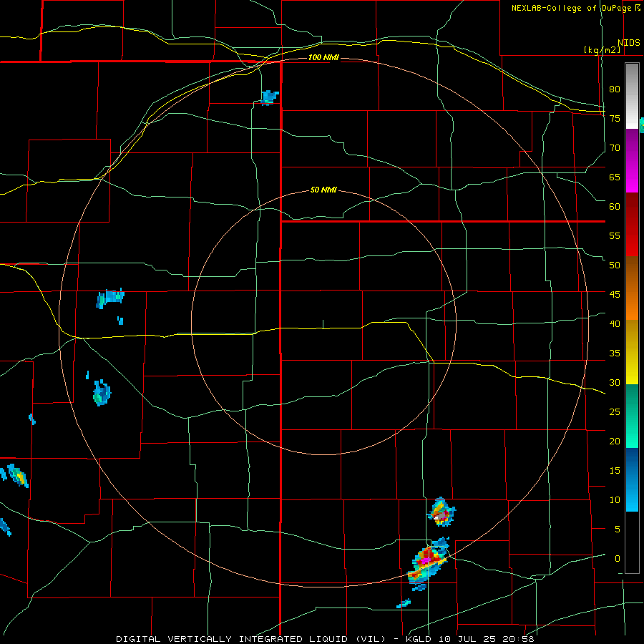Click the 65 value on color scale
Screen dimensions: 644x644
[x=615, y=177]
